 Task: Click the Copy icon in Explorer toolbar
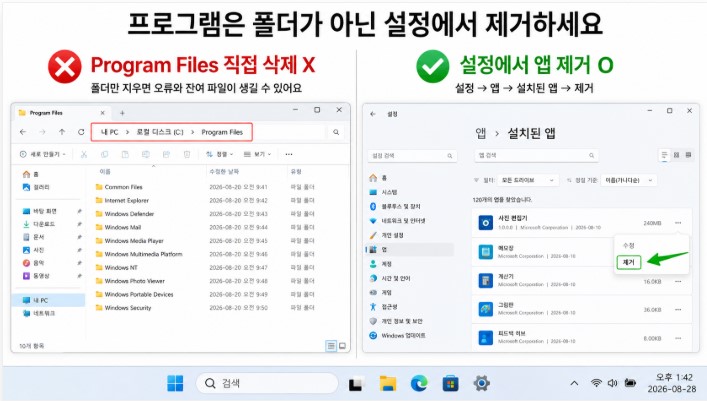pos(105,154)
